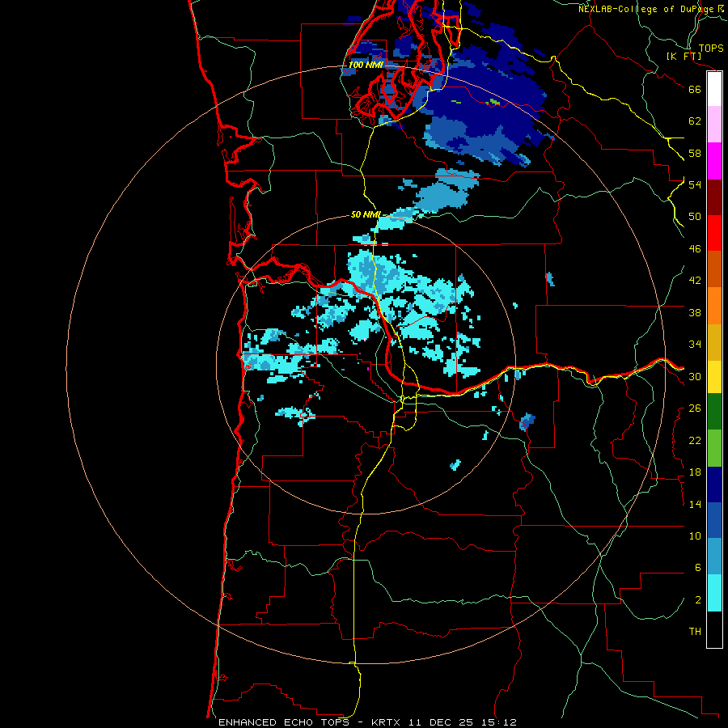728x728 pixels.
Task: Click the 66 legend value
Action: pyautogui.click(x=695, y=89)
